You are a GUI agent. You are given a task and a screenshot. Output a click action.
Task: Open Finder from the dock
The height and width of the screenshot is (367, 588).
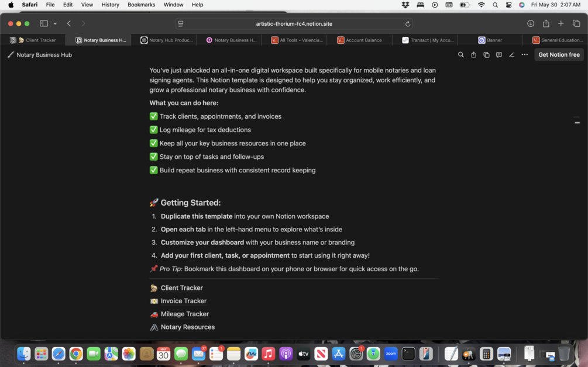point(23,354)
